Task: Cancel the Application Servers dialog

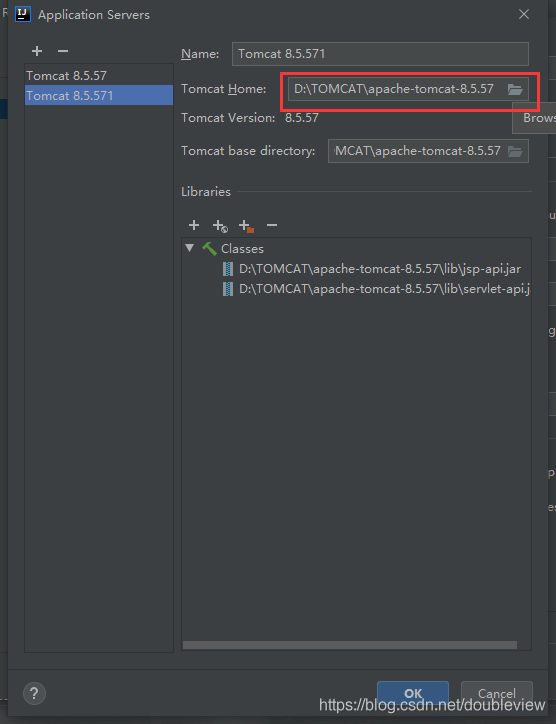Action: coord(497,693)
